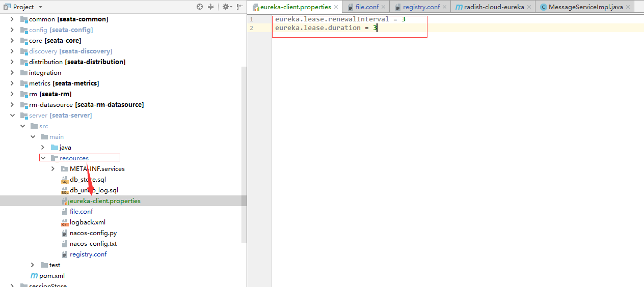Open the Project panel gear settings
The image size is (644, 287).
226,7
